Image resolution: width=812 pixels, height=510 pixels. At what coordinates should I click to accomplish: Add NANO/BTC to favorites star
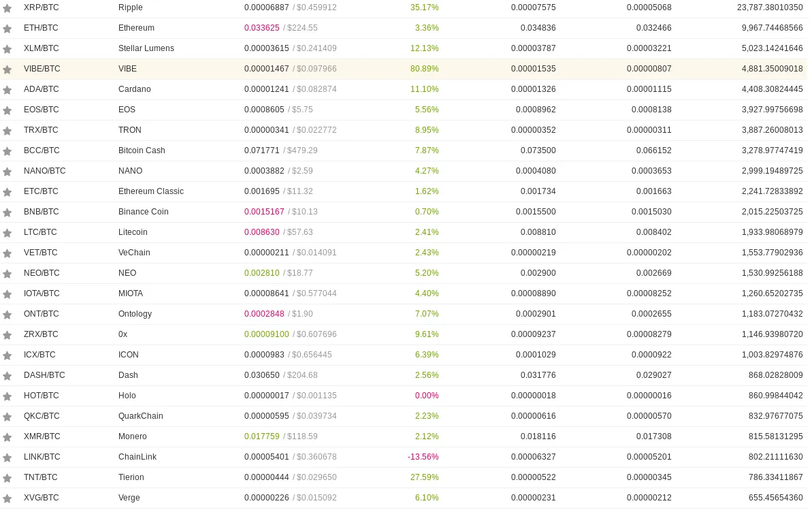coord(7,172)
